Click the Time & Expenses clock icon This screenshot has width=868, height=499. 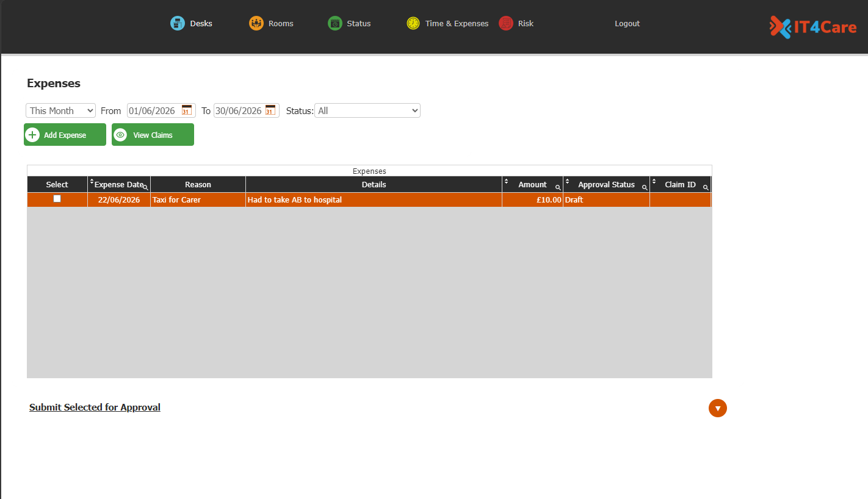pyautogui.click(x=413, y=24)
